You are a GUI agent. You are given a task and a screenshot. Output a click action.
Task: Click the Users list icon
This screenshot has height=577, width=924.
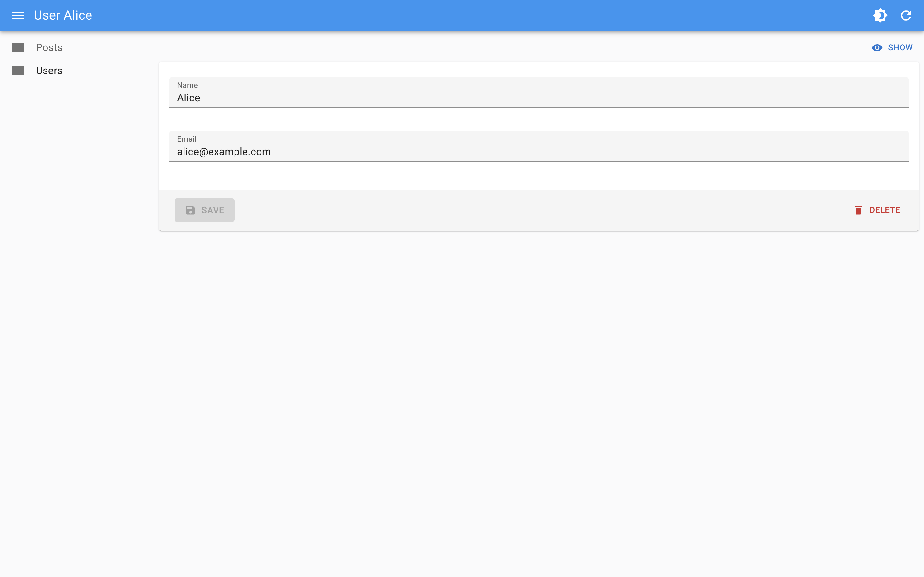[x=18, y=71]
